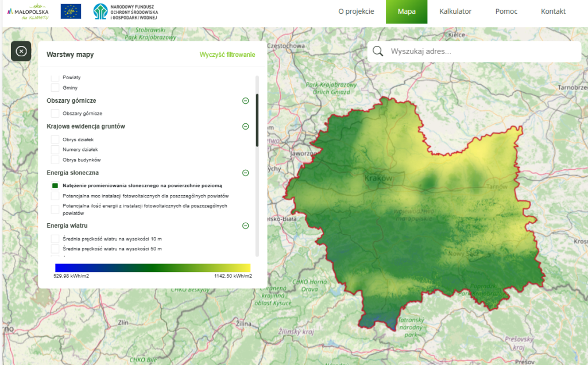Open the Kontakt page

[552, 11]
